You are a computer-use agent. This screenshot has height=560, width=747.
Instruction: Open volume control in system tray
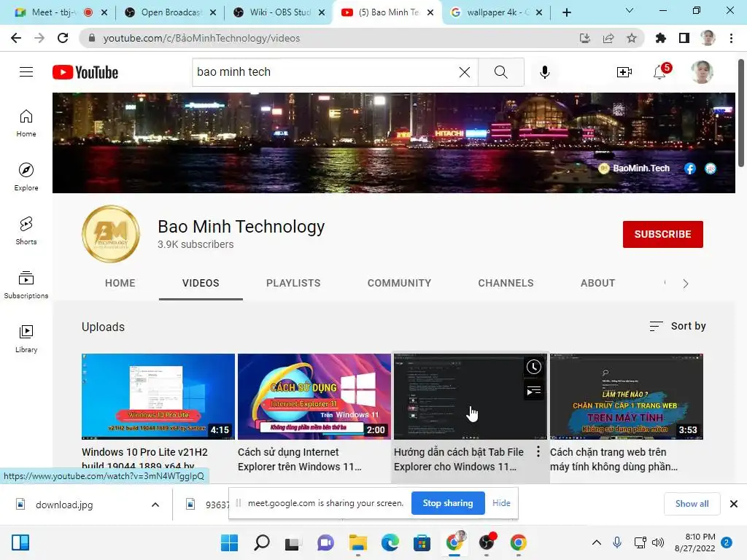tap(658, 542)
